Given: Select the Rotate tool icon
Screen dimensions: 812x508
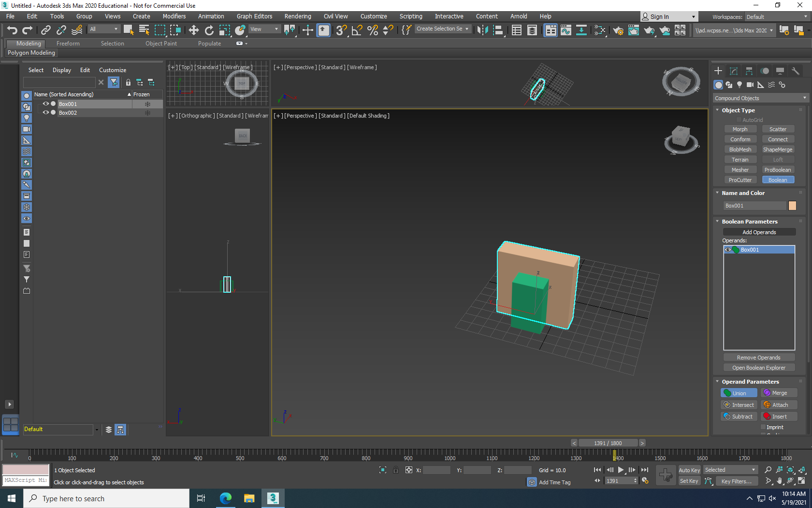Looking at the screenshot, I should pos(209,30).
